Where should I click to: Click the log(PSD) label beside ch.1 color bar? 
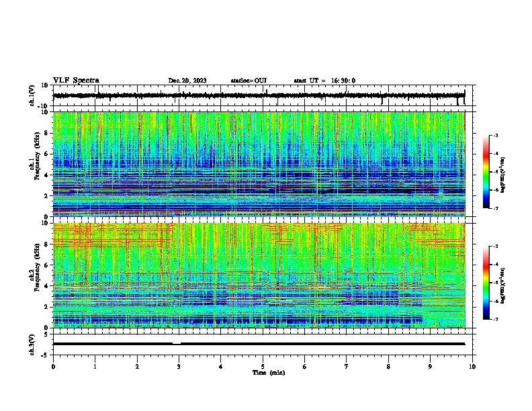[503, 175]
